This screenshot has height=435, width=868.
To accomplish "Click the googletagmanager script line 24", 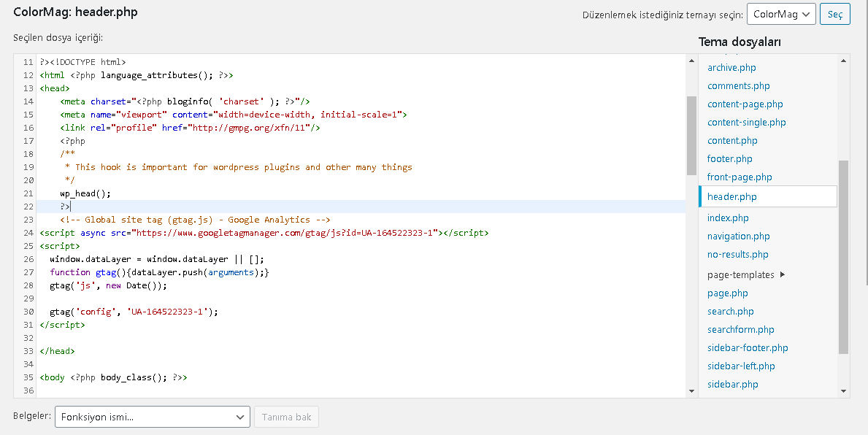I will pyautogui.click(x=264, y=233).
